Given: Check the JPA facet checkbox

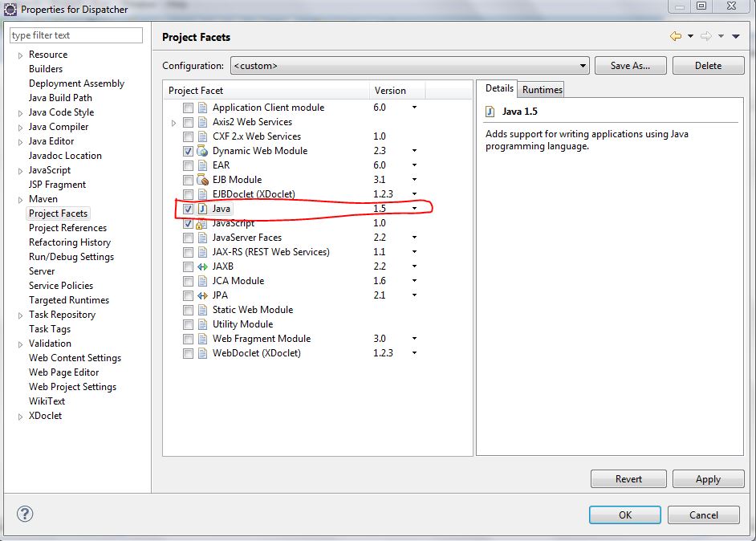Looking at the screenshot, I should 188,295.
